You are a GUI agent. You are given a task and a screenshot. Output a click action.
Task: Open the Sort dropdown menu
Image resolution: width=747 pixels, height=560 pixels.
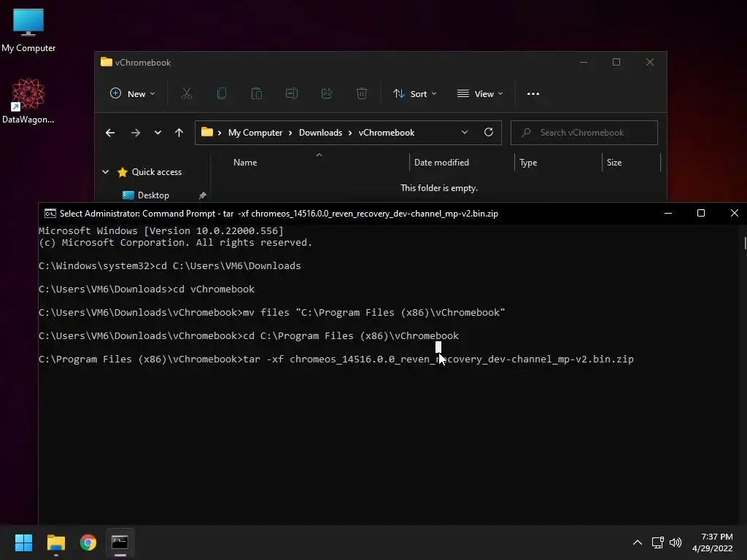[414, 94]
